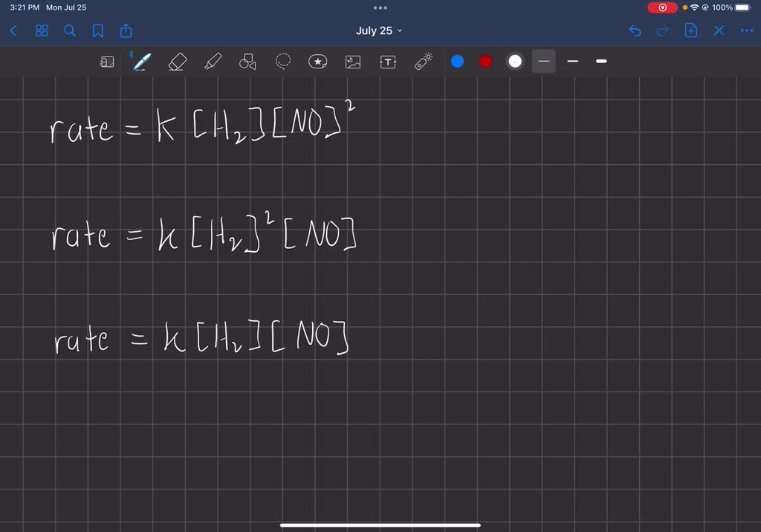Open the notebook search panel
761x532 pixels.
(x=68, y=30)
